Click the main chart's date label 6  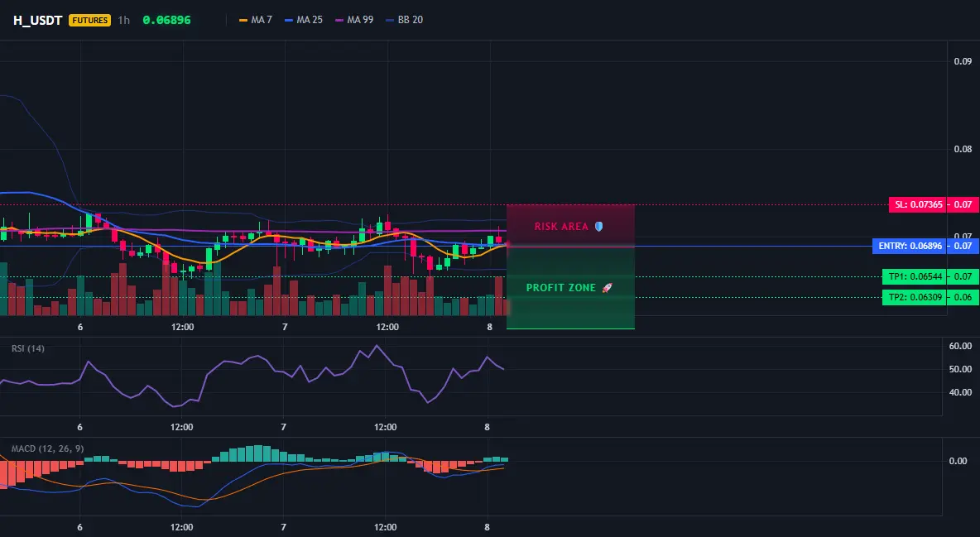coord(80,327)
